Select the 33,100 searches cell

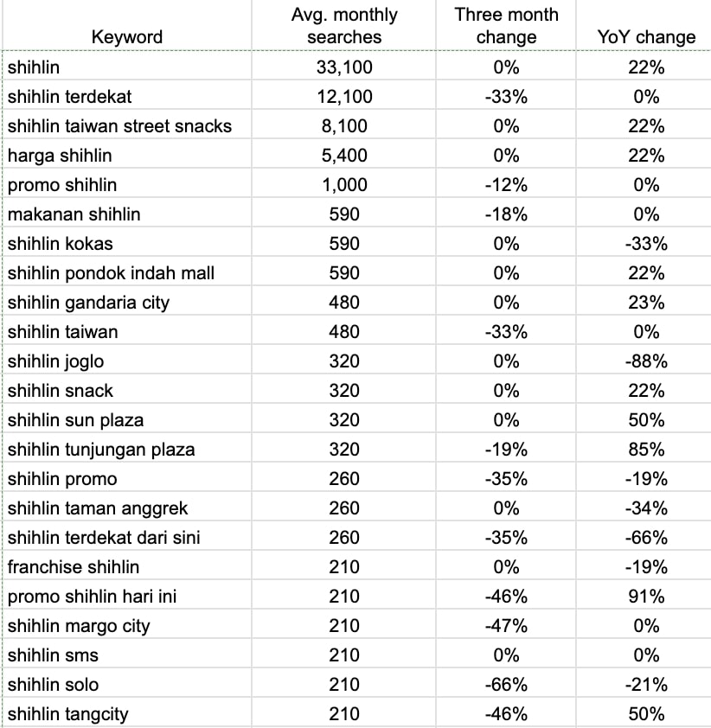point(344,67)
